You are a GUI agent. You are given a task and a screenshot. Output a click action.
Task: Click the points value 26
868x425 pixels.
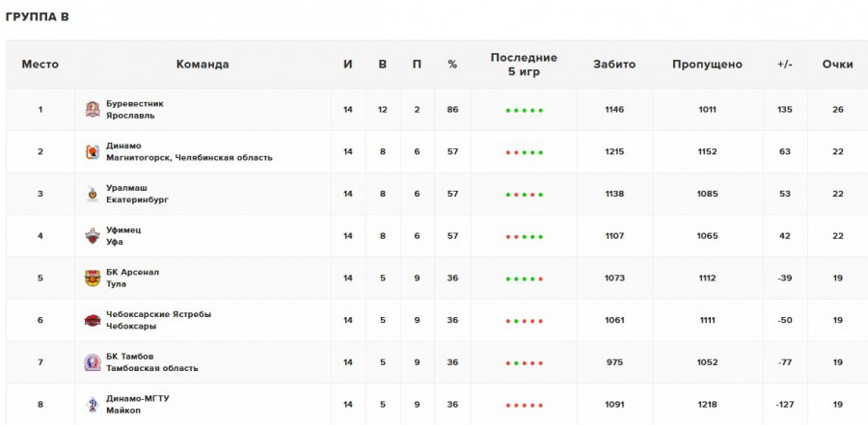point(837,110)
